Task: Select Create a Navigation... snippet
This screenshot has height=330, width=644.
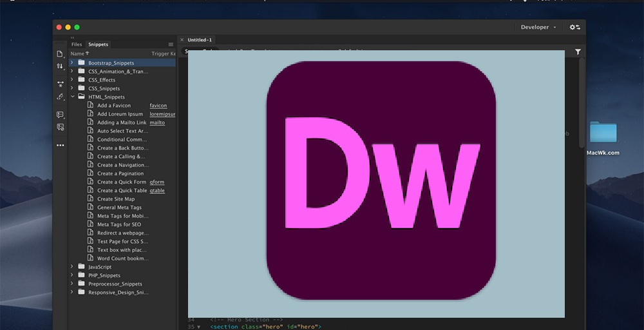Action: tap(122, 165)
